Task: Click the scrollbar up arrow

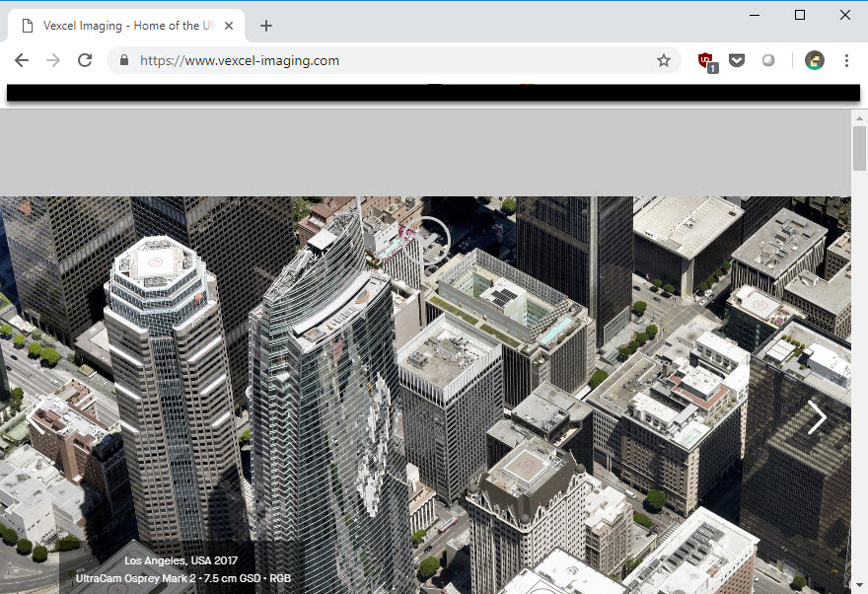Action: click(859, 118)
